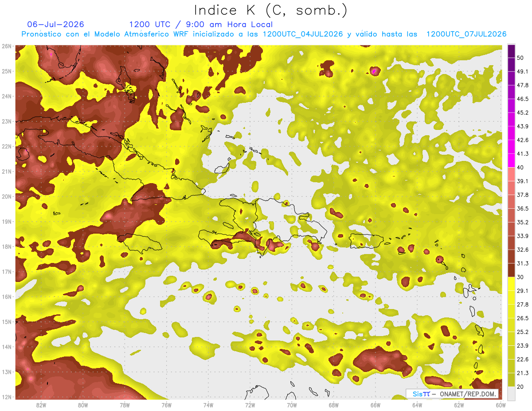Screen dimensions: 532x411
Task: Select colorbar value 45.2
Action: 523,113
